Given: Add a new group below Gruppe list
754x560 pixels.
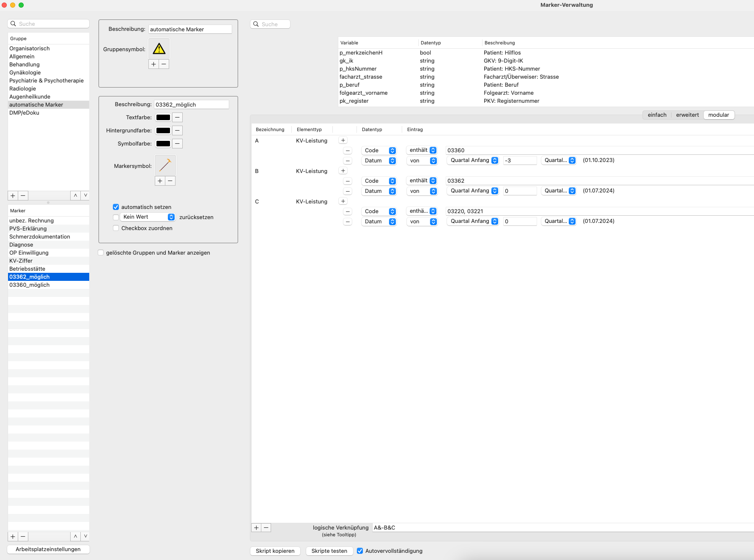Looking at the screenshot, I should coord(13,195).
